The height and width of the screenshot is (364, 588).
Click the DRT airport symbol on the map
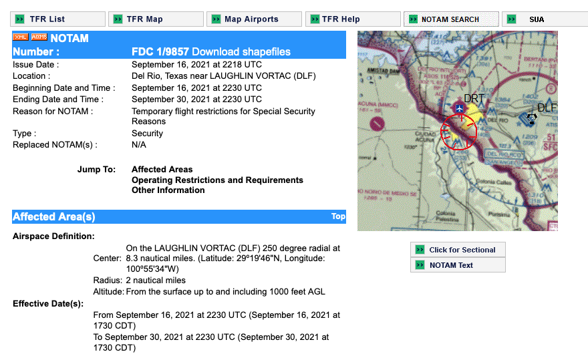click(x=459, y=108)
